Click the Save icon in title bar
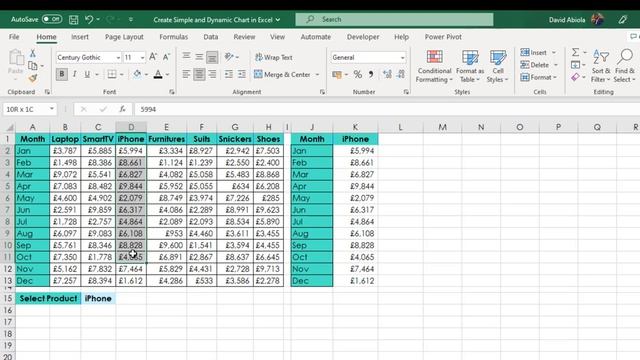The width and height of the screenshot is (640, 360). click(x=73, y=19)
